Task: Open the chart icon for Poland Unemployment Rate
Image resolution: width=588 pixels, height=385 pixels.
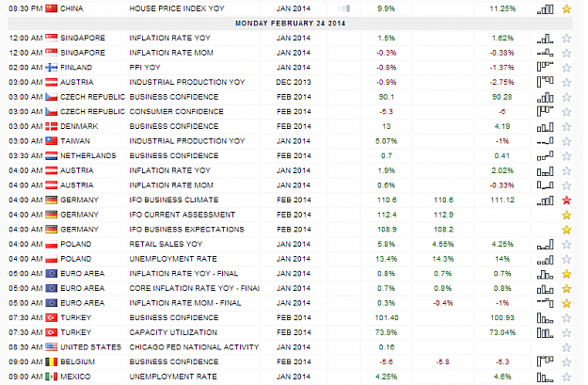Action: tap(545, 259)
